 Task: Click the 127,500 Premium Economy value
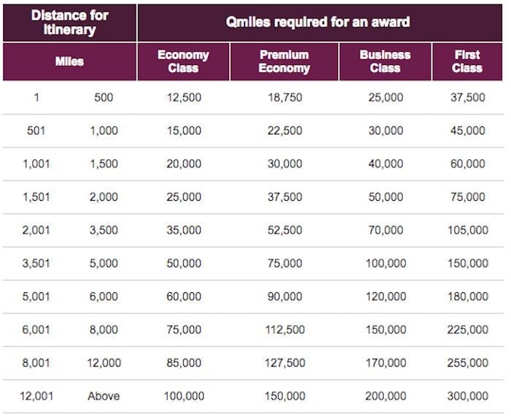pyautogui.click(x=285, y=363)
